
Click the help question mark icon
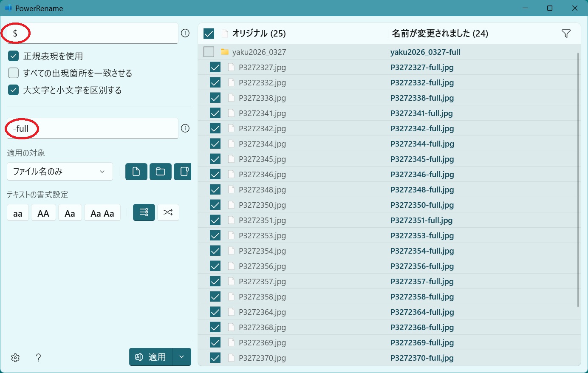point(38,358)
